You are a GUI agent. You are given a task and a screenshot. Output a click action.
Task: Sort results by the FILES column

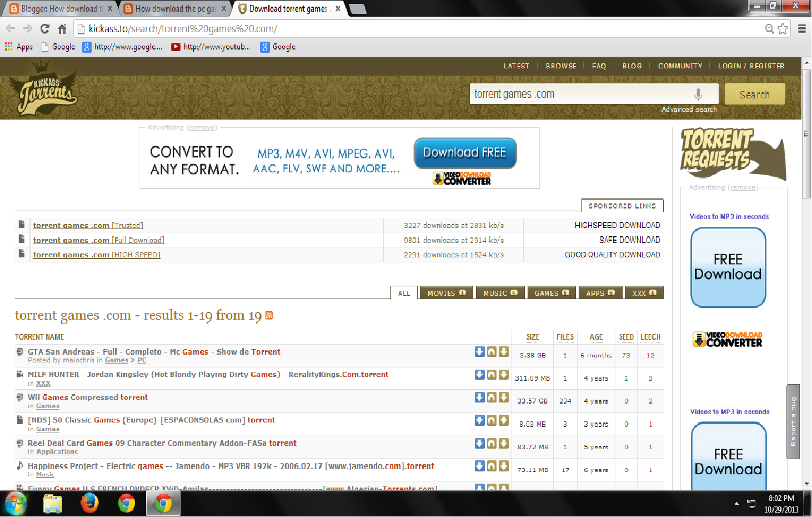click(x=565, y=337)
